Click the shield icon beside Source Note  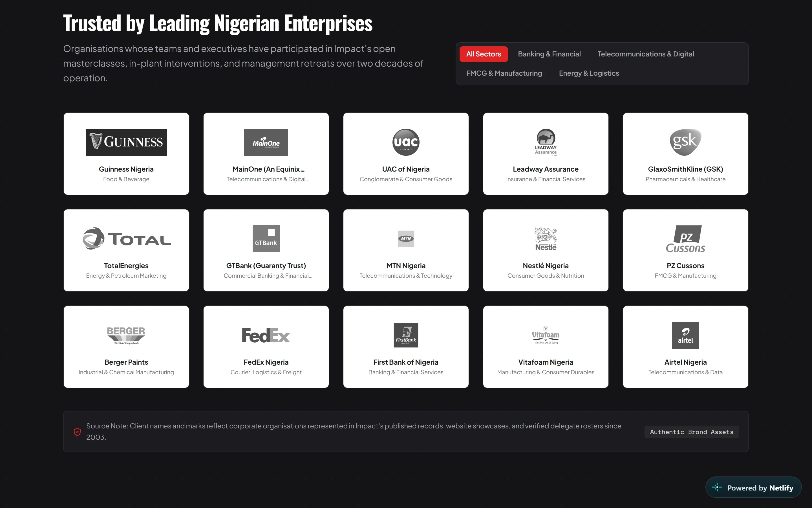(77, 432)
